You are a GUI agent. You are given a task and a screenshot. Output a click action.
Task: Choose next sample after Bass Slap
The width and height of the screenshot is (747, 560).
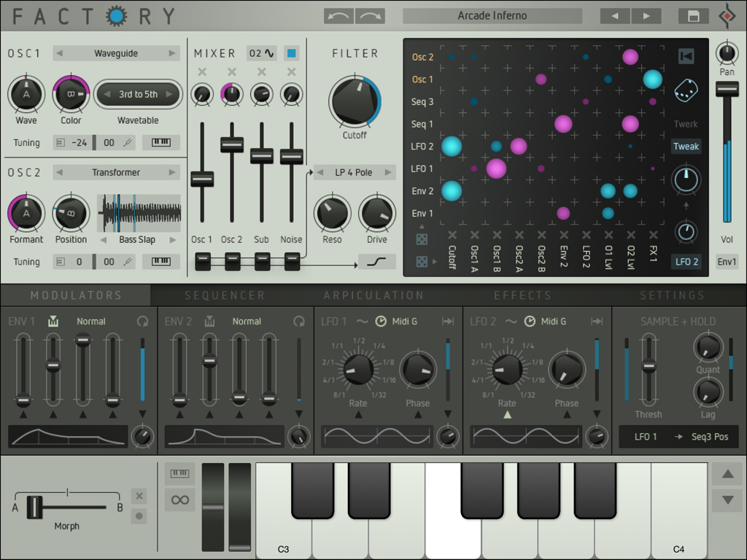(x=173, y=239)
